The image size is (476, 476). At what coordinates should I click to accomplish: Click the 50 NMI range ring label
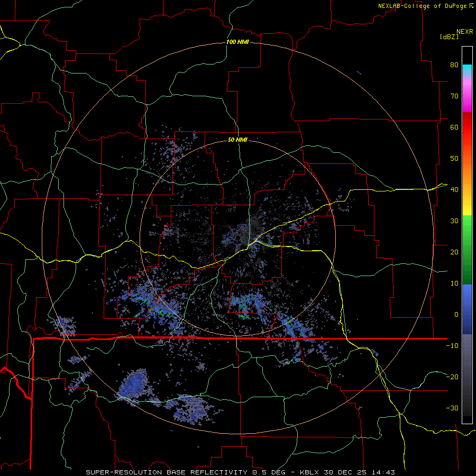click(x=237, y=140)
